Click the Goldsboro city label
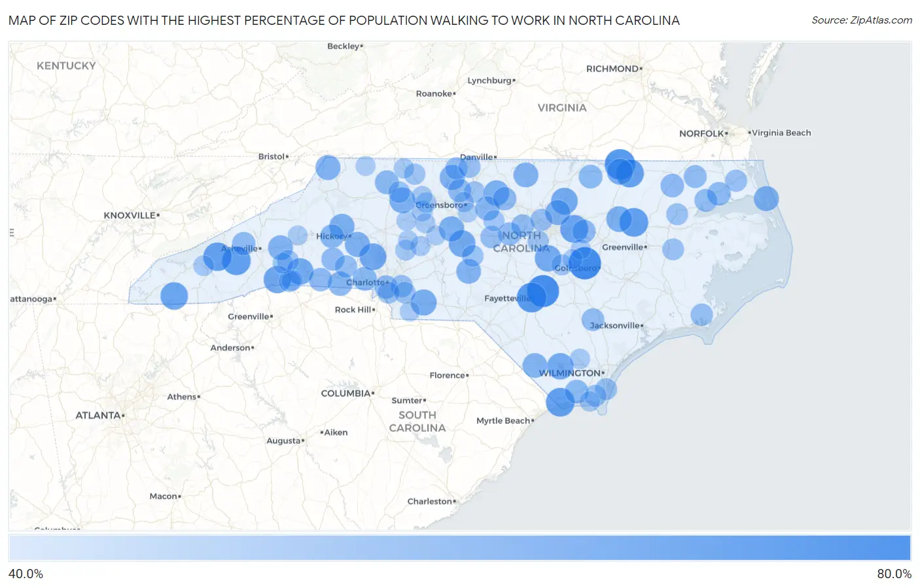The image size is (920, 588). click(x=577, y=268)
